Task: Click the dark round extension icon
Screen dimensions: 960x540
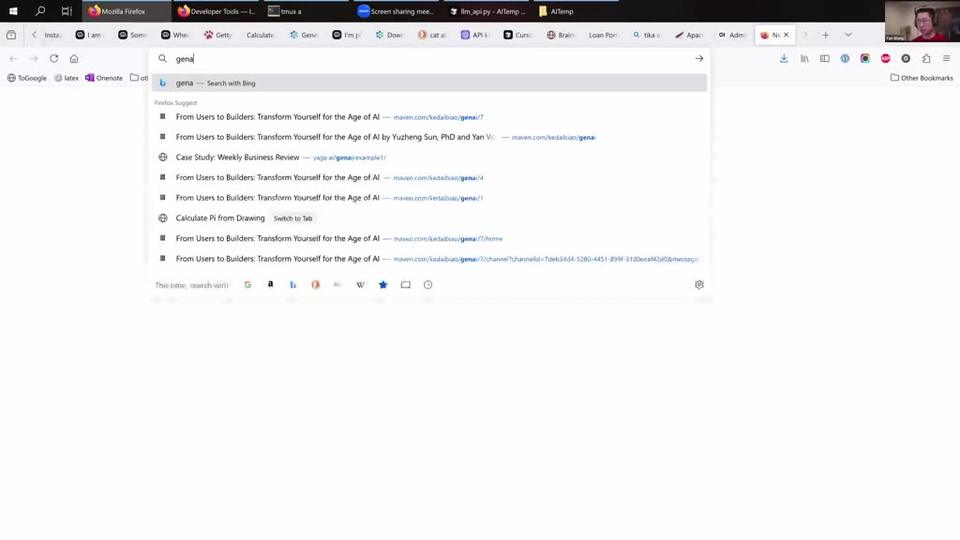Action: tap(906, 59)
